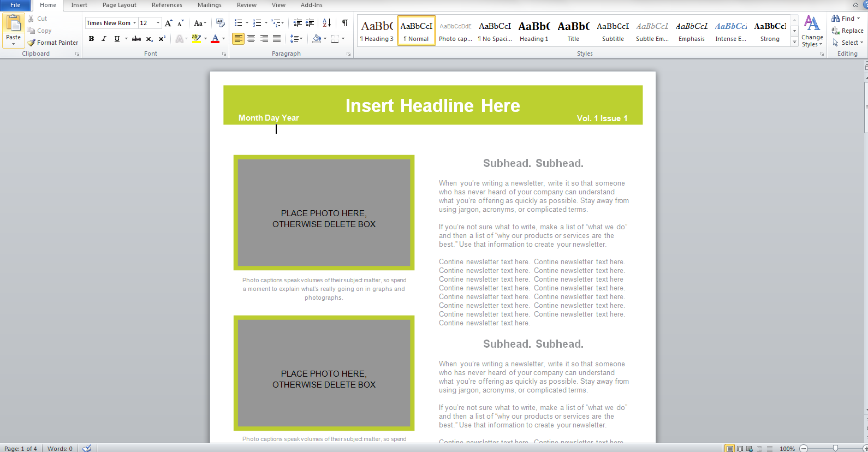Switch to Outline view
868x452 pixels.
(x=759, y=449)
